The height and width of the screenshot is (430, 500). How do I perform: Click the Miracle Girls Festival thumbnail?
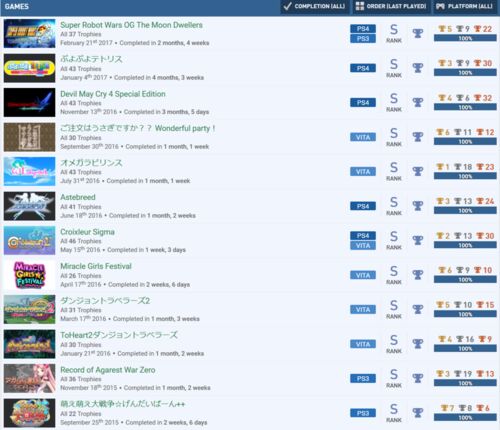[x=29, y=275]
